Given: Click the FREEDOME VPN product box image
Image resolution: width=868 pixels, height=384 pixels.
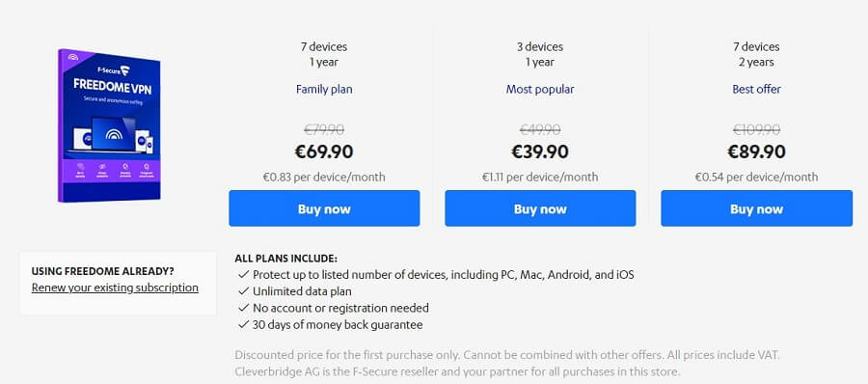Looking at the screenshot, I should tap(109, 125).
